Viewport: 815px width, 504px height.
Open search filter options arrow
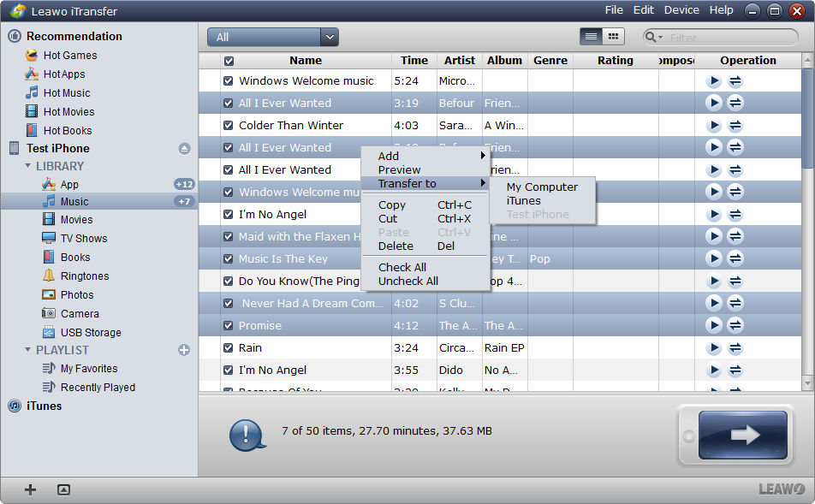(x=661, y=38)
